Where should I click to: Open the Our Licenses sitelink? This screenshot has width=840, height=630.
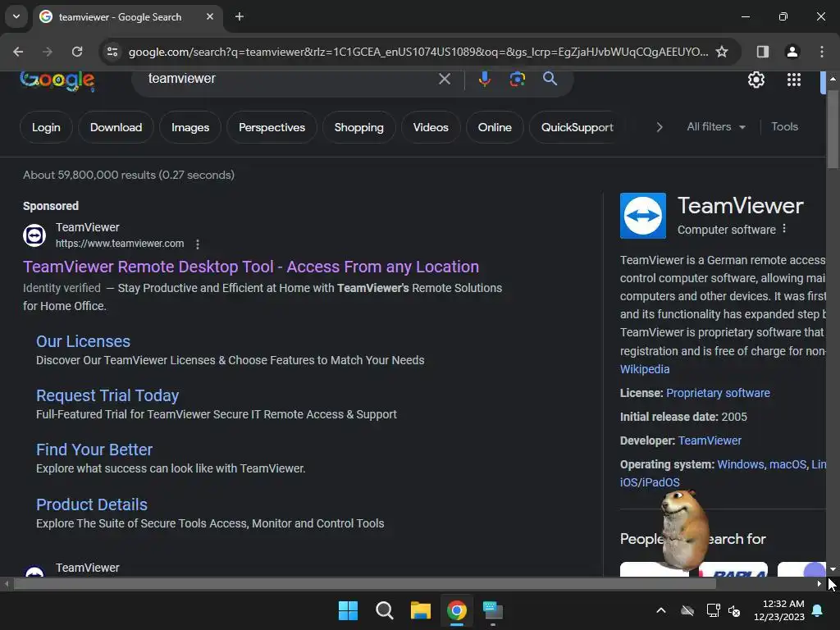coord(83,341)
